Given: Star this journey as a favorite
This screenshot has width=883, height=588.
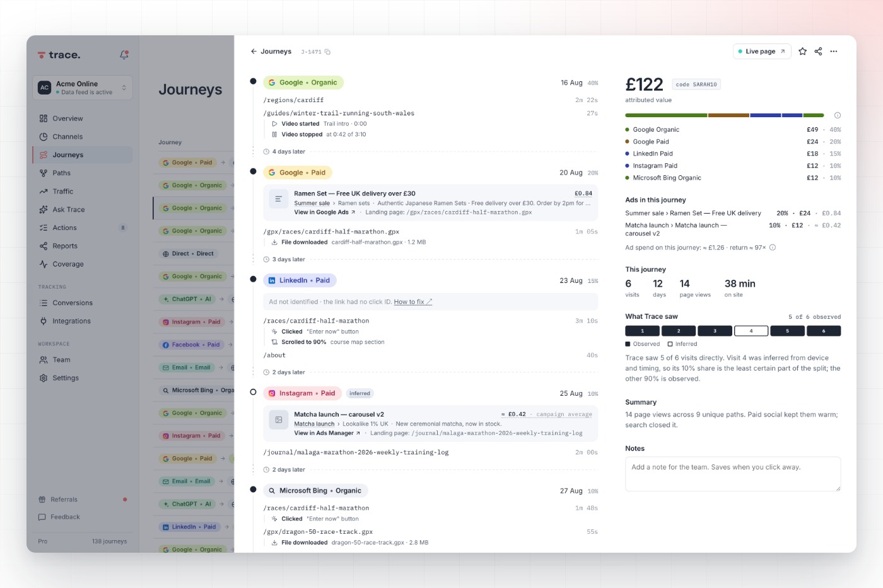Looking at the screenshot, I should click(x=802, y=52).
